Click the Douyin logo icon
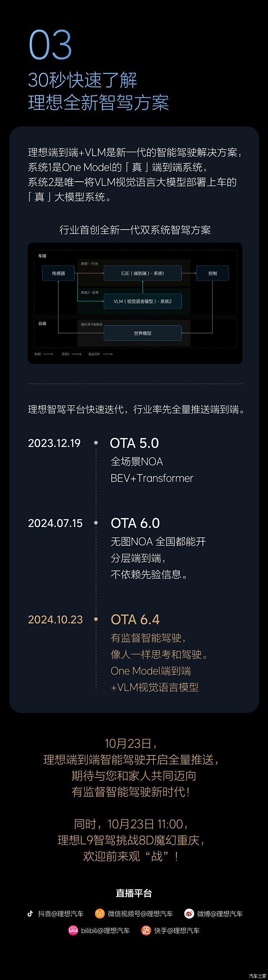This screenshot has height=980, width=268. [x=30, y=913]
